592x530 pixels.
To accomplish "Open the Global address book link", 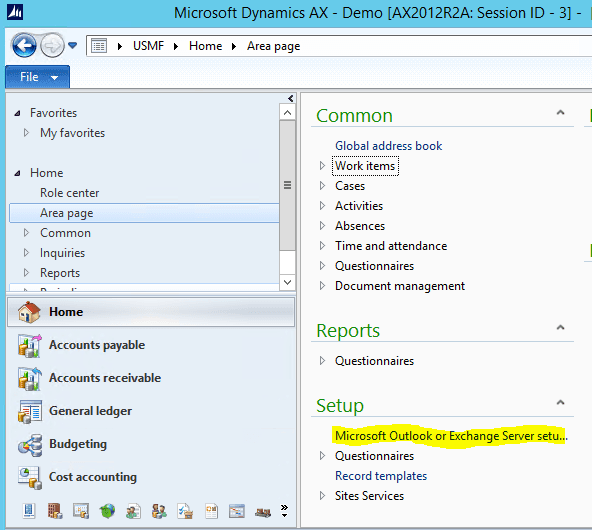I will pyautogui.click(x=388, y=146).
